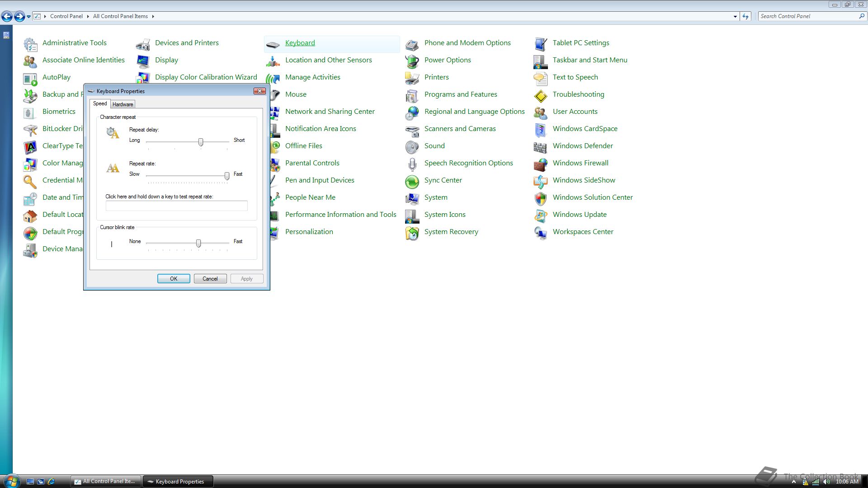Expand the address bar history dropdown

735,17
